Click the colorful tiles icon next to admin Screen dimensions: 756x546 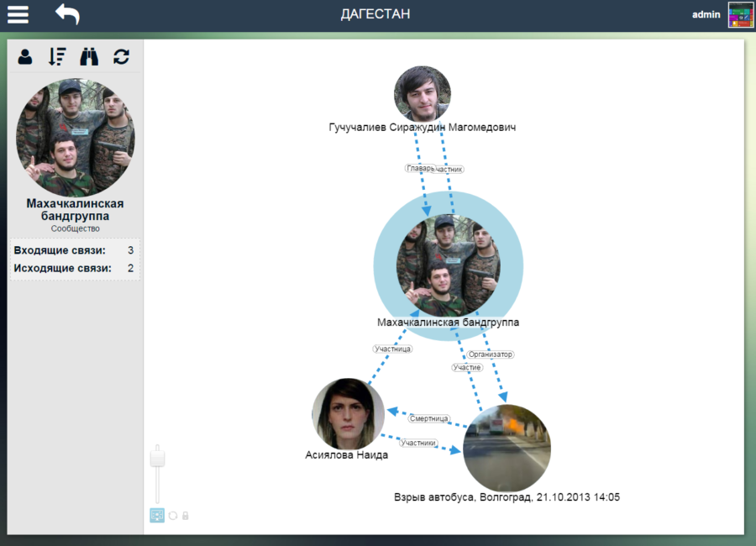pos(740,15)
